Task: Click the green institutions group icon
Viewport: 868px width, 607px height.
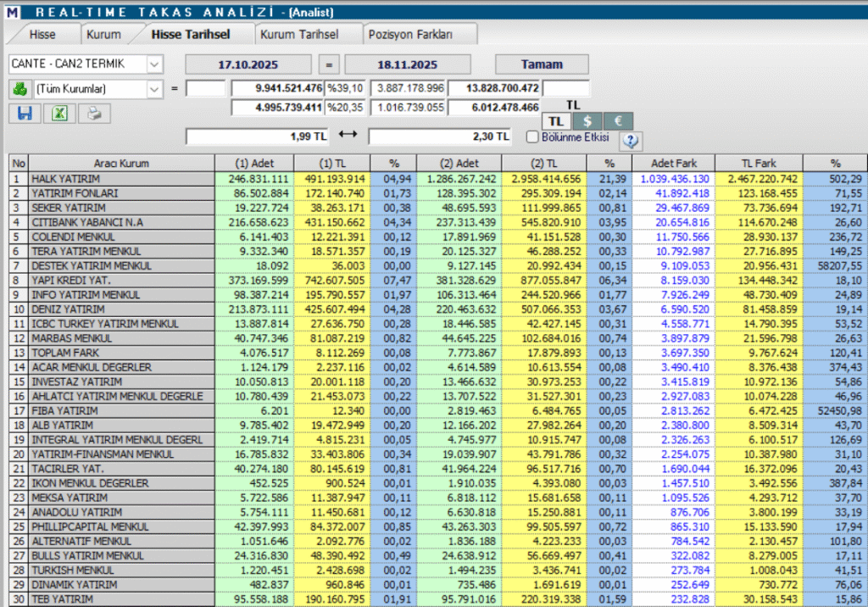Action: (x=19, y=88)
